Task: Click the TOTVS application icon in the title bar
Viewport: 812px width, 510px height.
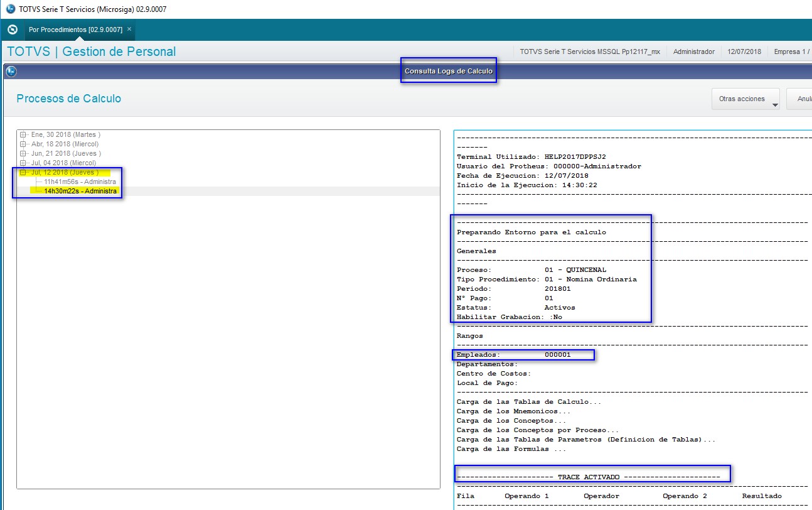Action: point(10,9)
